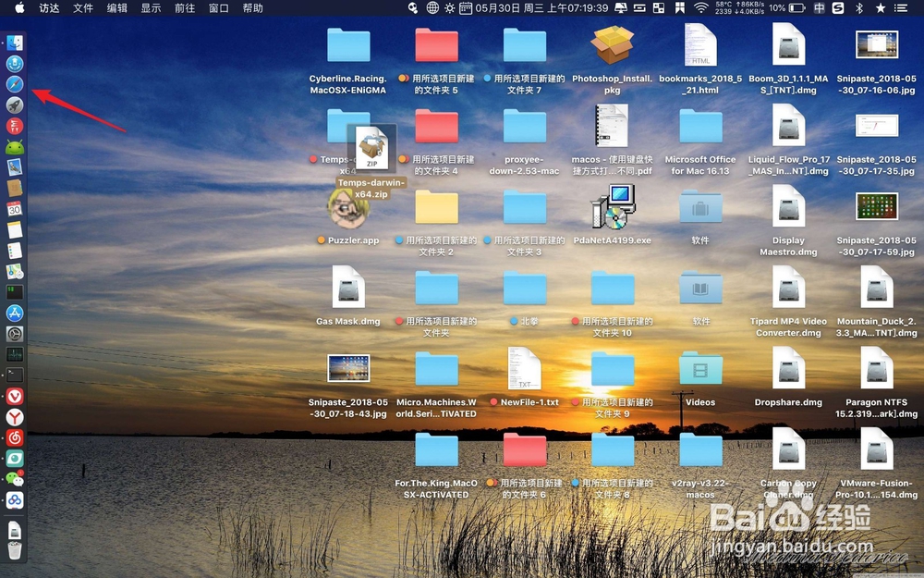924x578 pixels.
Task: Open Notification Center list icon
Action: click(x=900, y=7)
